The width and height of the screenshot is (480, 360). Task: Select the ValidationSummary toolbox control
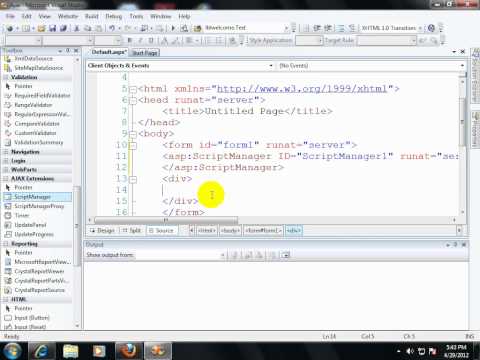click(37, 142)
